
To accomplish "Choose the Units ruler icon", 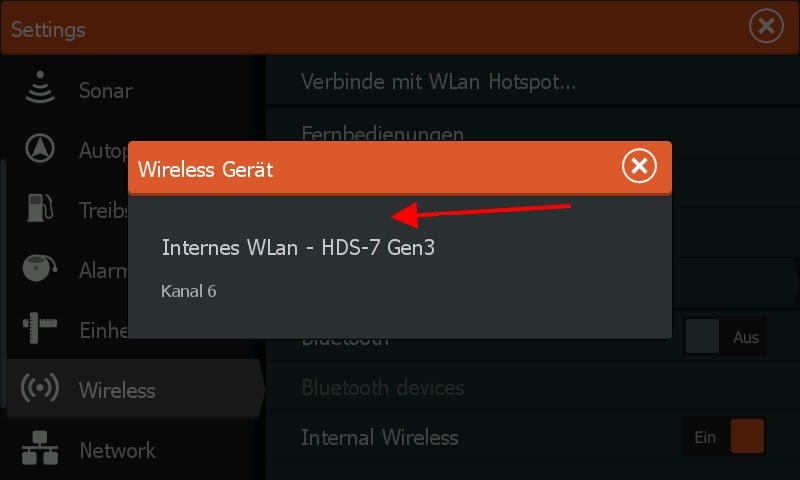I will coord(40,327).
